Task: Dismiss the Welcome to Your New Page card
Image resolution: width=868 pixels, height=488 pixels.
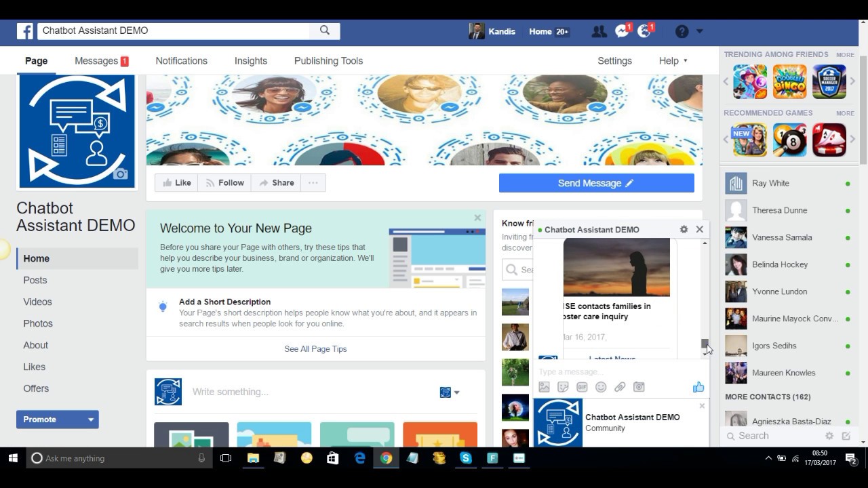Action: coord(477,218)
